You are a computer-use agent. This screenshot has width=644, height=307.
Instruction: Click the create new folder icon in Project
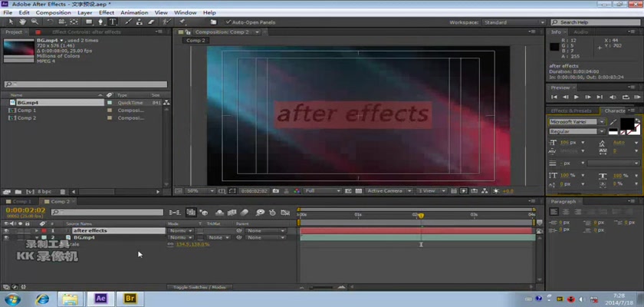tap(18, 192)
